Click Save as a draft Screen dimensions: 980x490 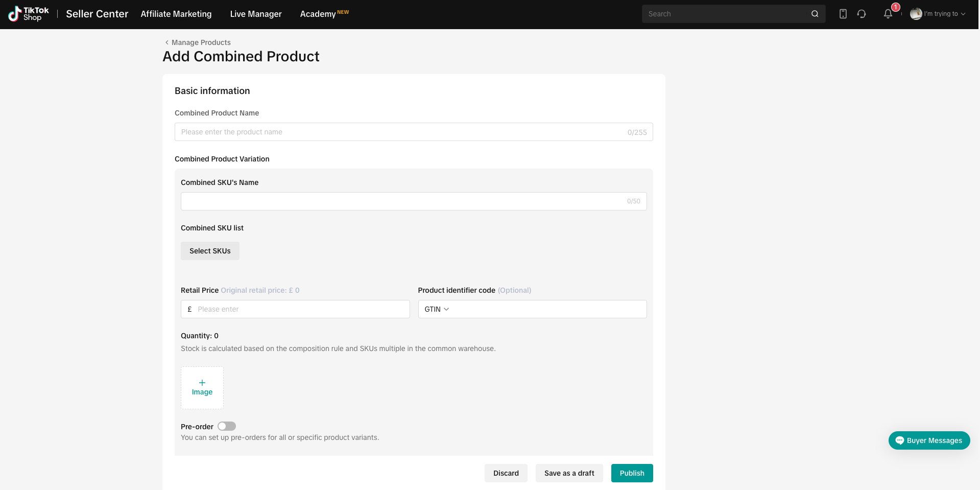pos(569,473)
